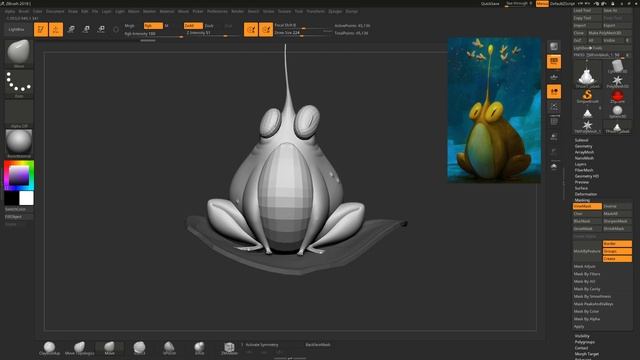The width and height of the screenshot is (640, 360).
Task: Select the Rotate transform icon in top shelf
Action: (101, 29)
